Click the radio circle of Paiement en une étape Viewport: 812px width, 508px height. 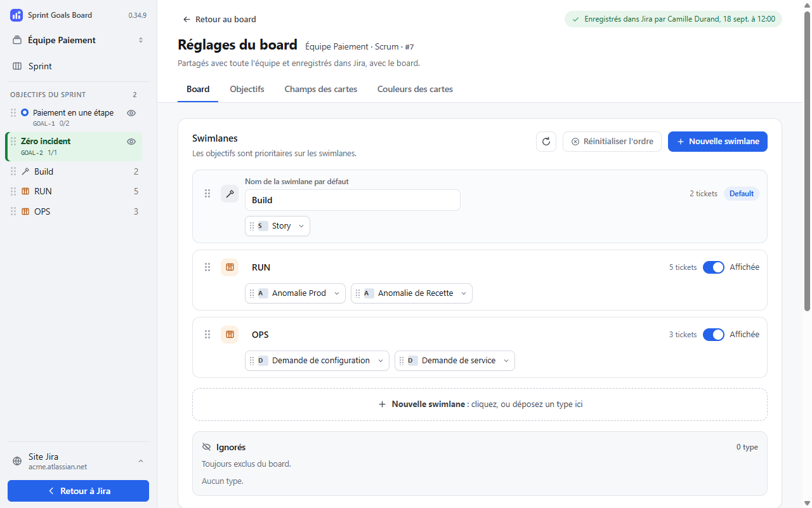25,112
